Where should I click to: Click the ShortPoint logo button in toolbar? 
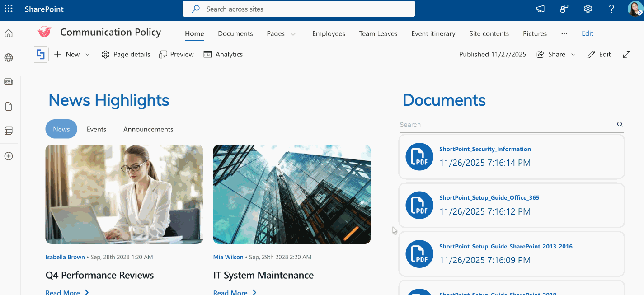pos(41,54)
